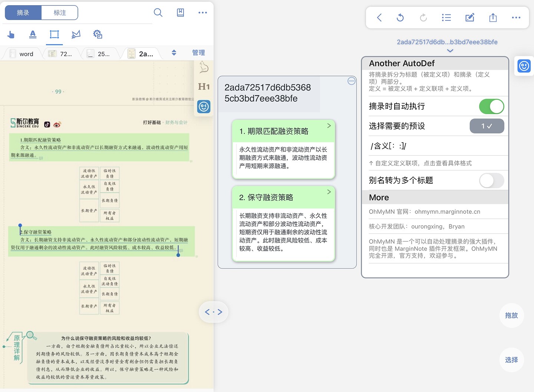Select the hand pointer tool
Viewport: 534px width, 392px height.
(11, 34)
